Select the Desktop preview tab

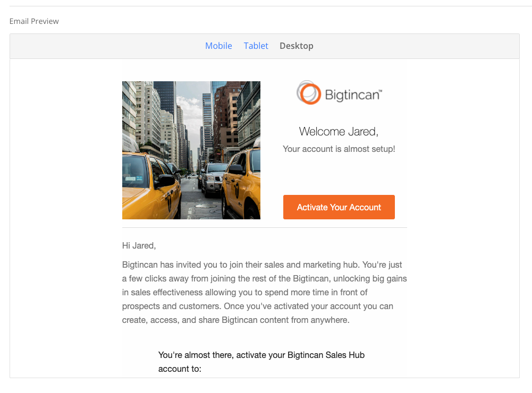[296, 46]
